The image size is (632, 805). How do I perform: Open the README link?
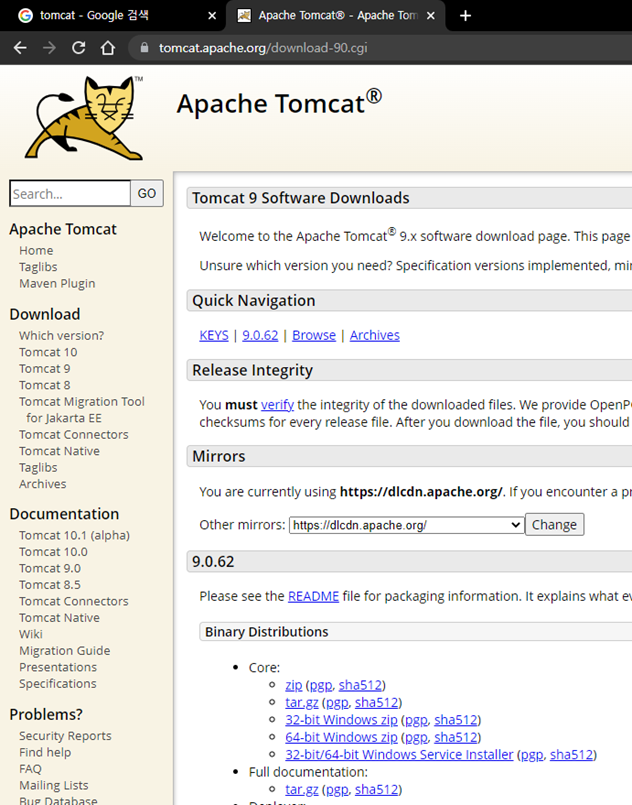coord(313,597)
